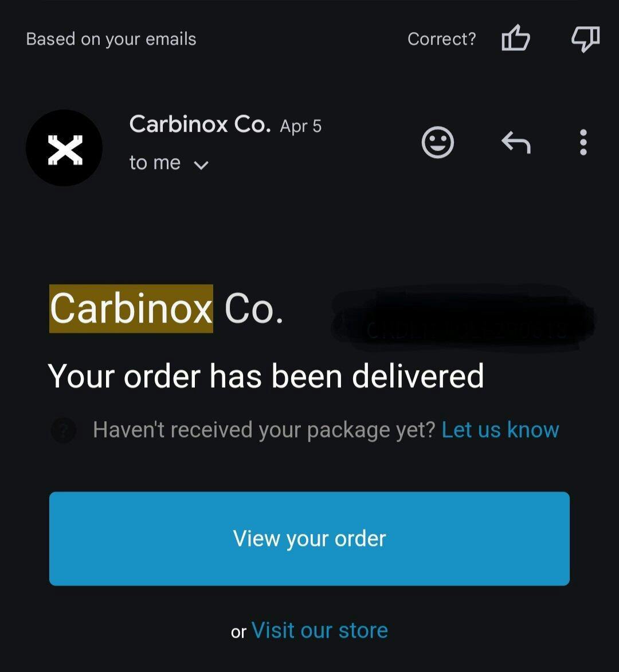Click the highlighted Carbinox word
This screenshot has width=619, height=672.
(x=131, y=309)
